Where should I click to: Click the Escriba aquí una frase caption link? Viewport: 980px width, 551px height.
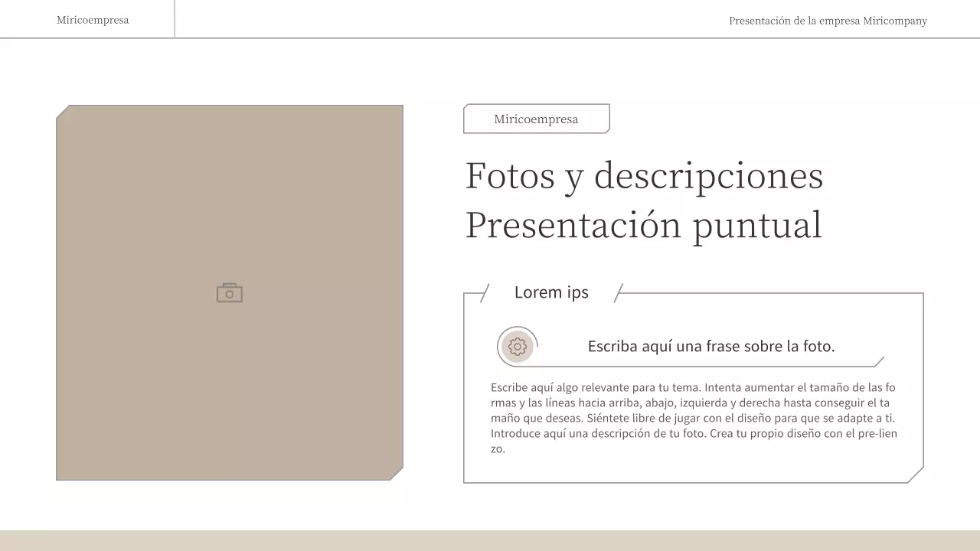pyautogui.click(x=711, y=346)
